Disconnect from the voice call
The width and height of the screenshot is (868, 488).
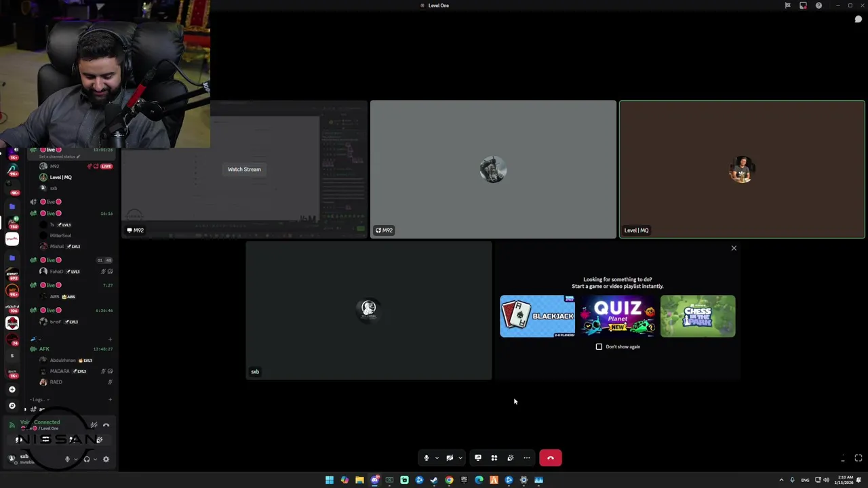pos(551,458)
